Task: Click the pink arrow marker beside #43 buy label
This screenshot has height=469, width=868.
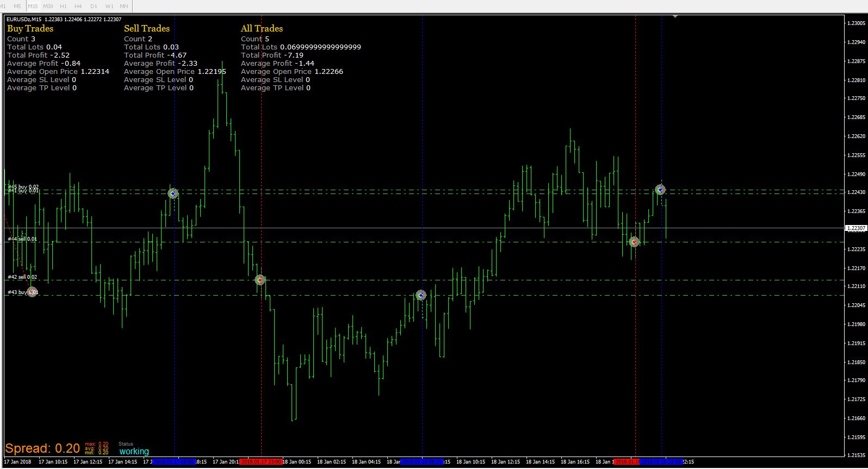Action: 32,292
